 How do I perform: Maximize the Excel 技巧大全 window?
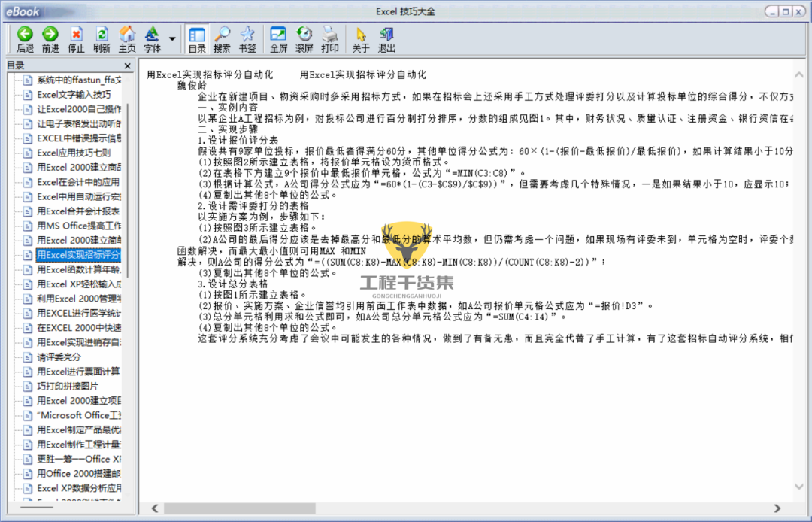pos(786,11)
